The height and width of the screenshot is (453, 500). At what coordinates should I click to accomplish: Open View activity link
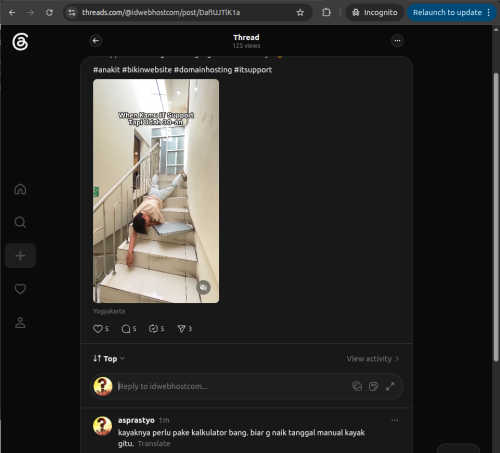373,359
